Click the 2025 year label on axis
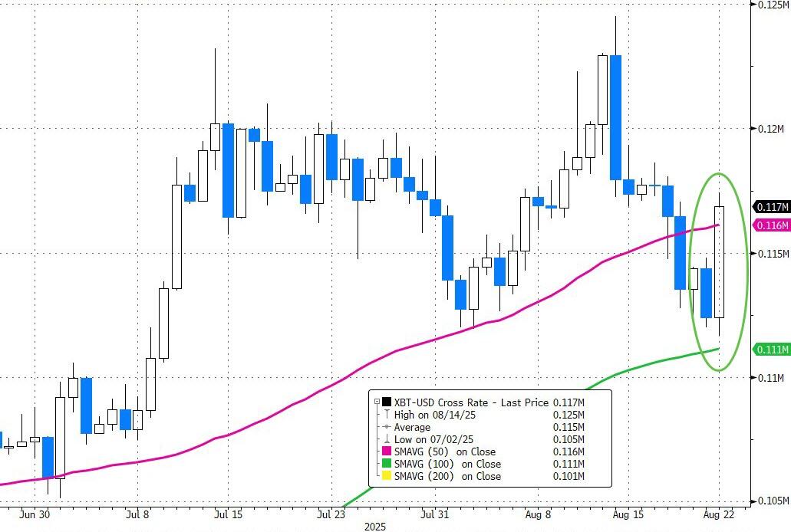791x532 pixels. pos(376,527)
